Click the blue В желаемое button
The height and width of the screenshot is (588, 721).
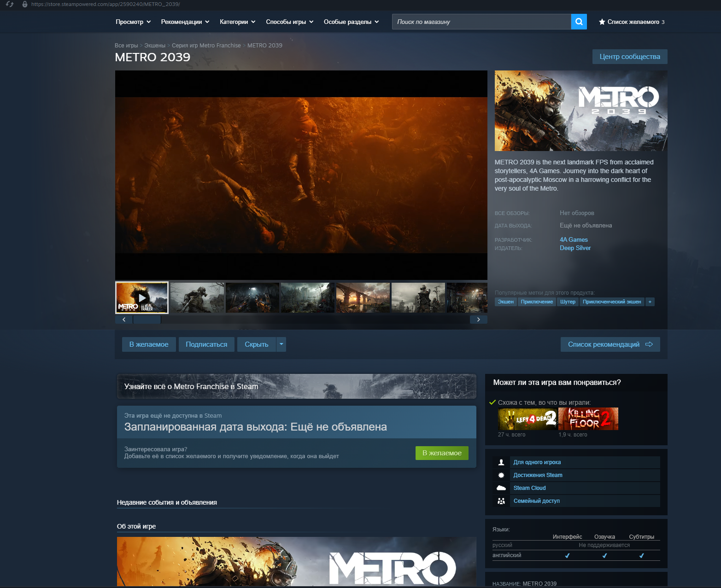click(149, 344)
